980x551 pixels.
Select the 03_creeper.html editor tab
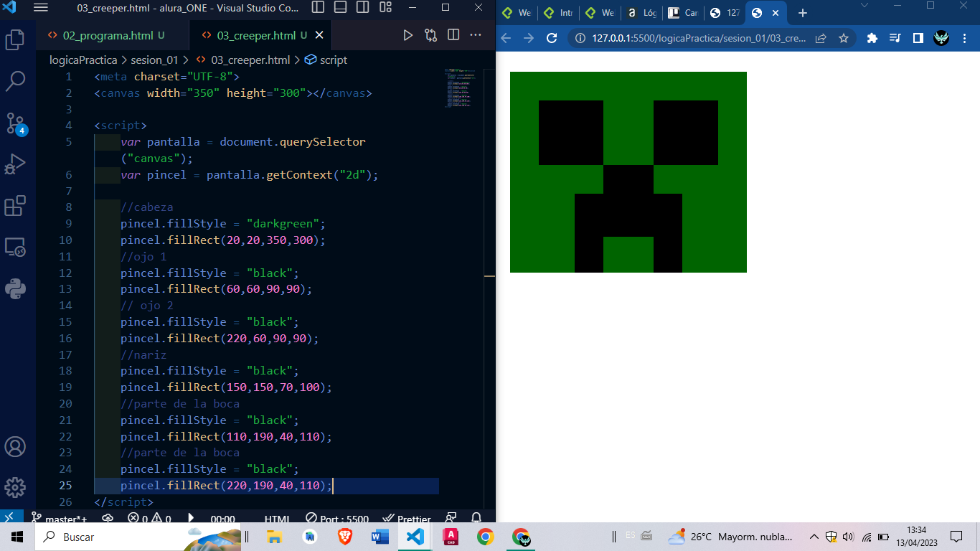pos(256,35)
